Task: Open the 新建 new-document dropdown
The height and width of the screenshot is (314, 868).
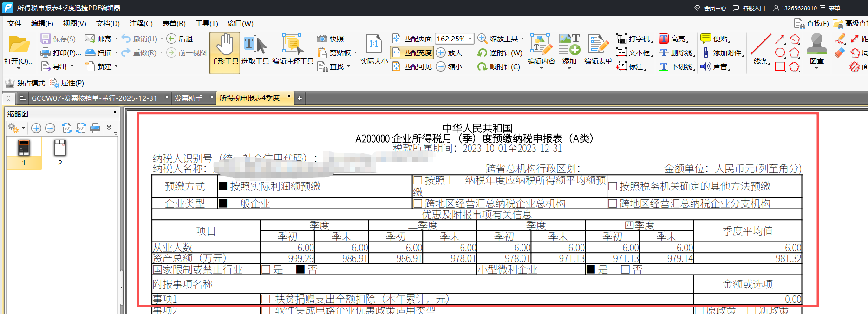Action: (116, 66)
